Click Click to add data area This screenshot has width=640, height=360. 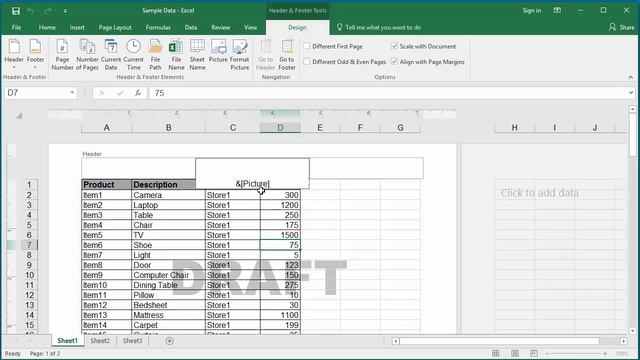click(540, 193)
